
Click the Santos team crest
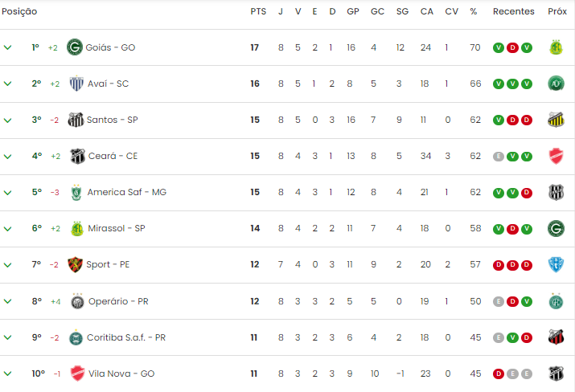click(x=76, y=120)
